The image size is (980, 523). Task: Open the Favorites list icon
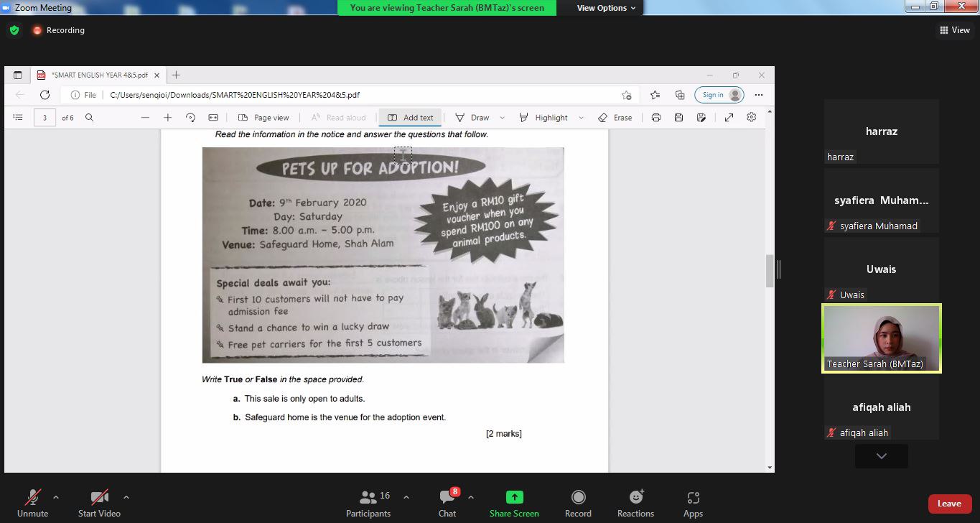pos(655,95)
